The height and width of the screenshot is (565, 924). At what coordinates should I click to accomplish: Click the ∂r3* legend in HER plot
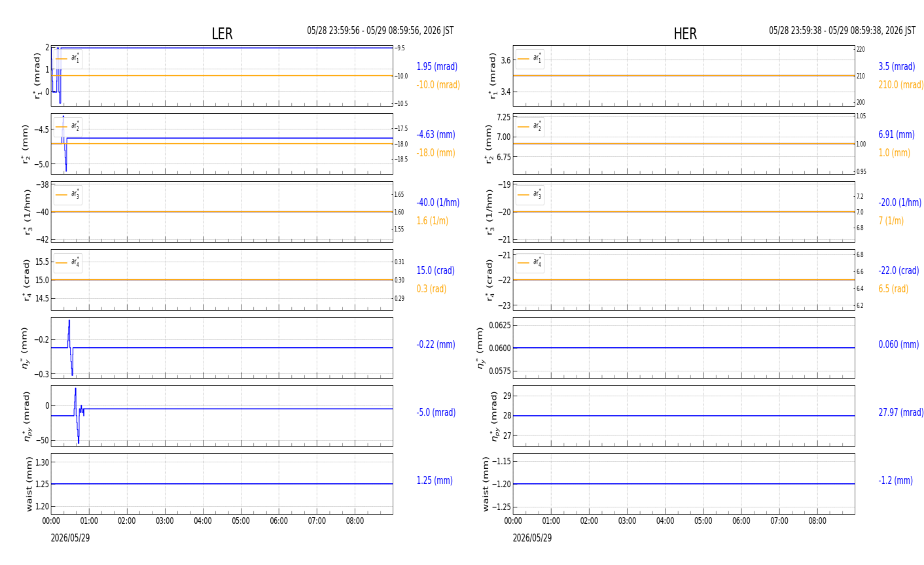coord(530,194)
